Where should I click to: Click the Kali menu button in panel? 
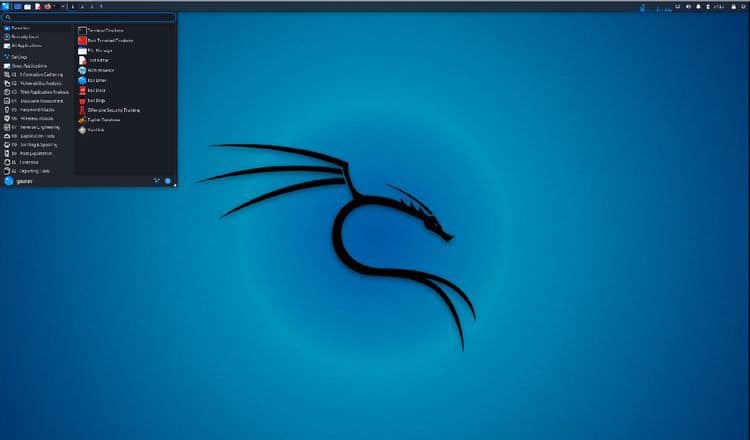pos(6,6)
